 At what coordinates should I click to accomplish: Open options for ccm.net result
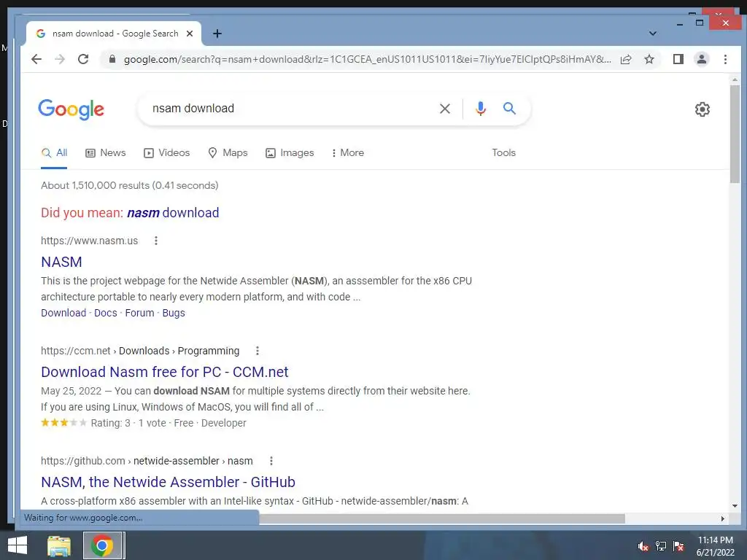point(258,351)
